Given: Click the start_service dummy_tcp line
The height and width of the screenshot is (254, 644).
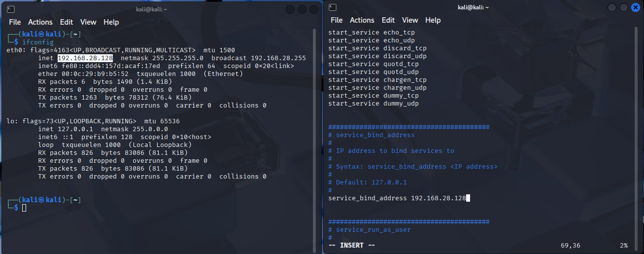Looking at the screenshot, I should click(373, 96).
